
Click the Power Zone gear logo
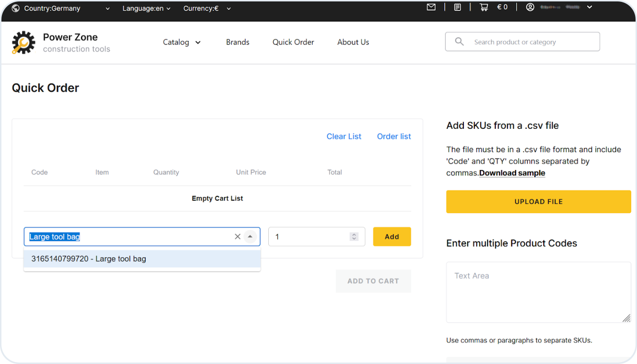(x=23, y=43)
